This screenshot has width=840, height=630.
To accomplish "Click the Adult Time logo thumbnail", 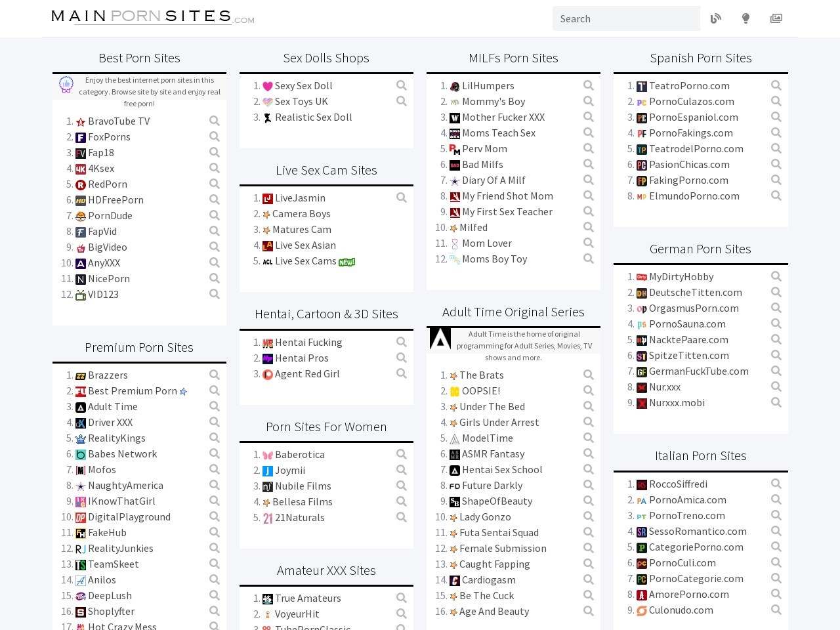I will click(x=440, y=339).
